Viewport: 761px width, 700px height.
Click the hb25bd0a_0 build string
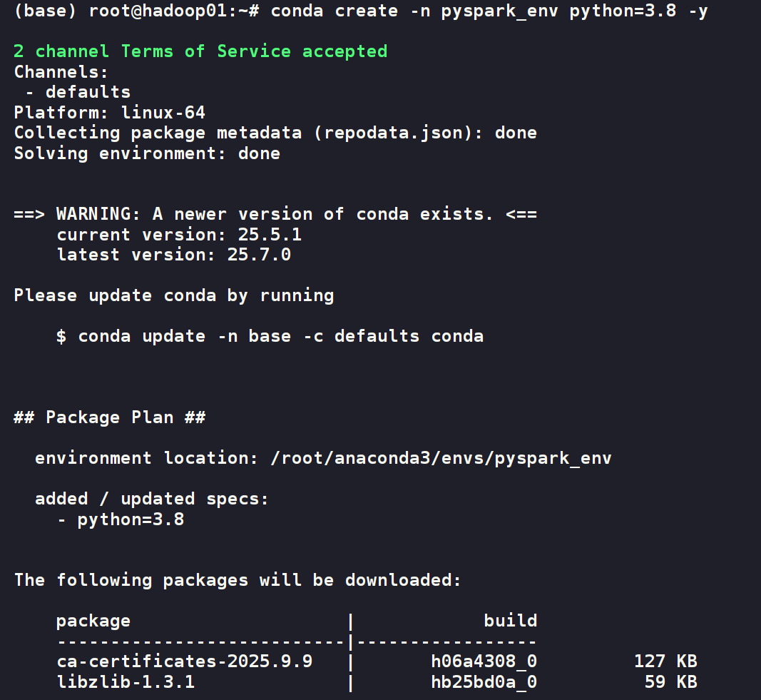484,682
